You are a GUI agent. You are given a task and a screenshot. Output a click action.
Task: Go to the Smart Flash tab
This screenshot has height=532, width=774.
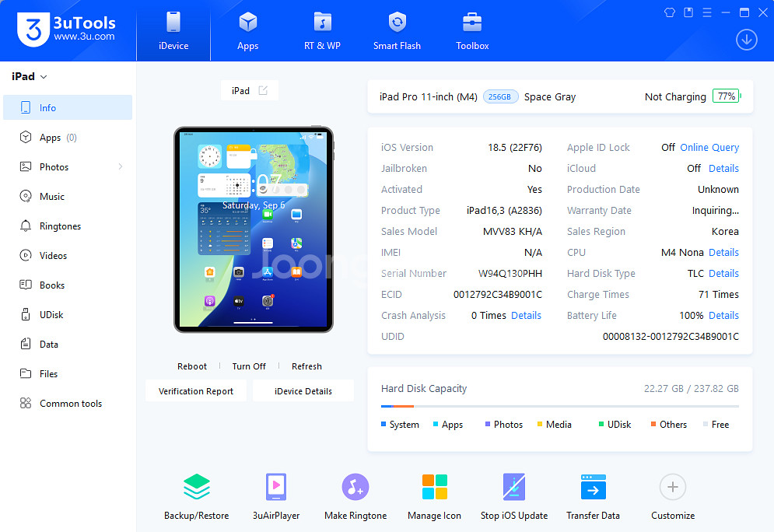click(x=397, y=30)
